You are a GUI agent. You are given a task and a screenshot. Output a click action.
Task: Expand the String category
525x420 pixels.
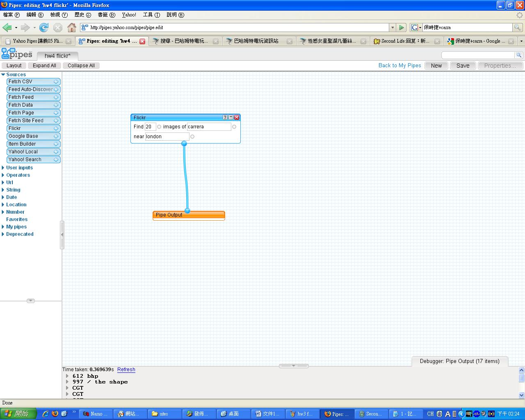[3, 190]
